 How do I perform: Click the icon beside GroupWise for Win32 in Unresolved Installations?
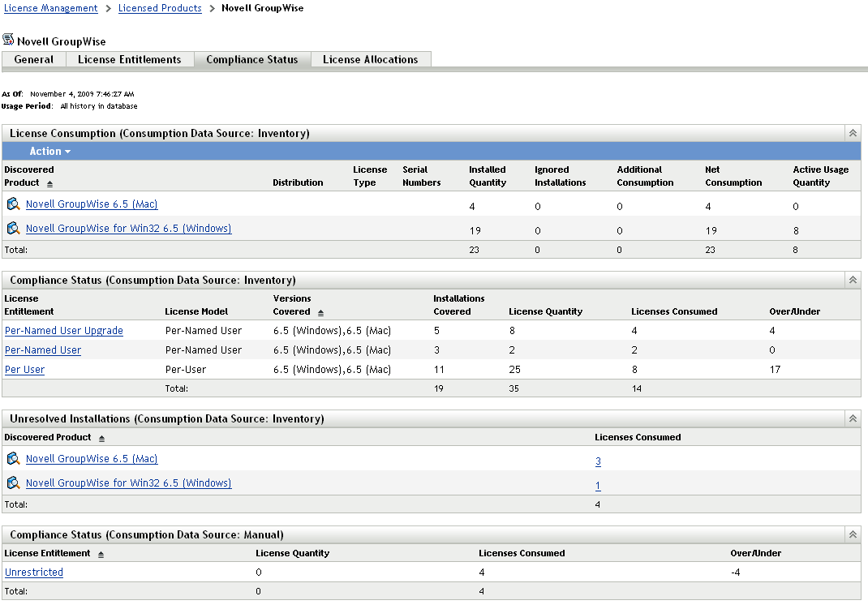[13, 482]
